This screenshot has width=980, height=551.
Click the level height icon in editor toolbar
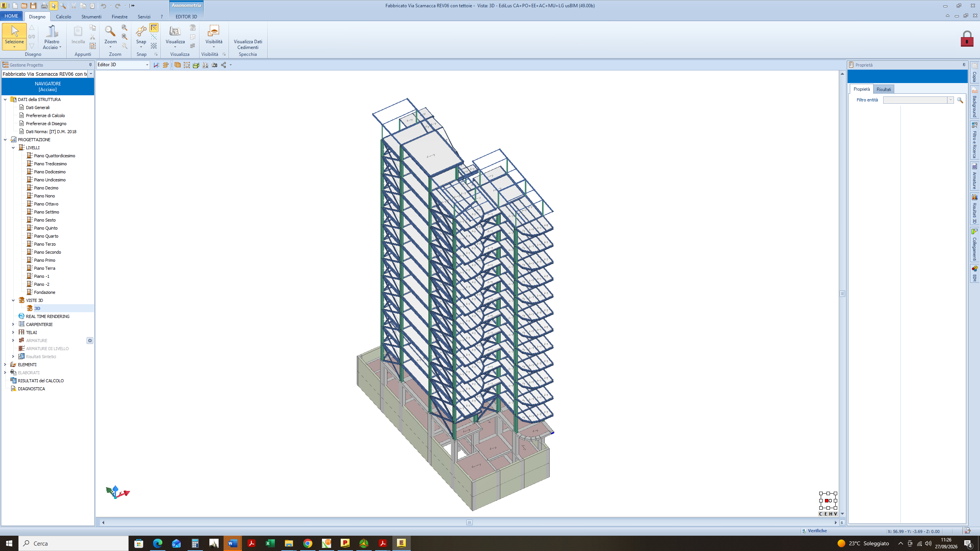[x=156, y=65]
